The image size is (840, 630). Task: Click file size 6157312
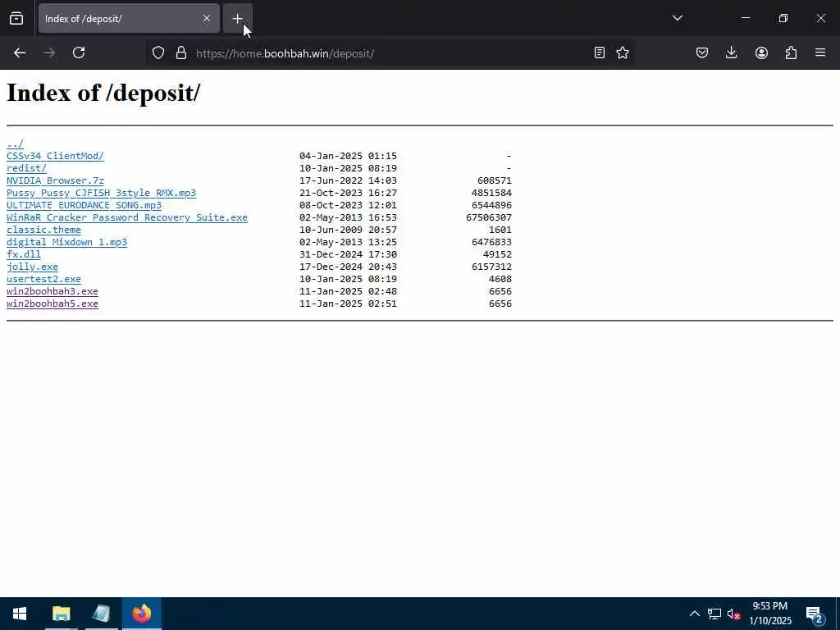click(492, 267)
